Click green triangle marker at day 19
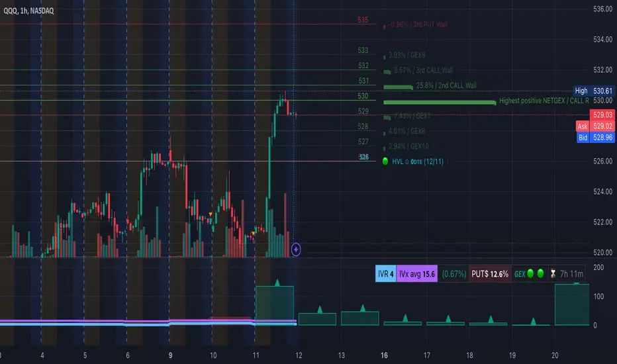 point(533,321)
